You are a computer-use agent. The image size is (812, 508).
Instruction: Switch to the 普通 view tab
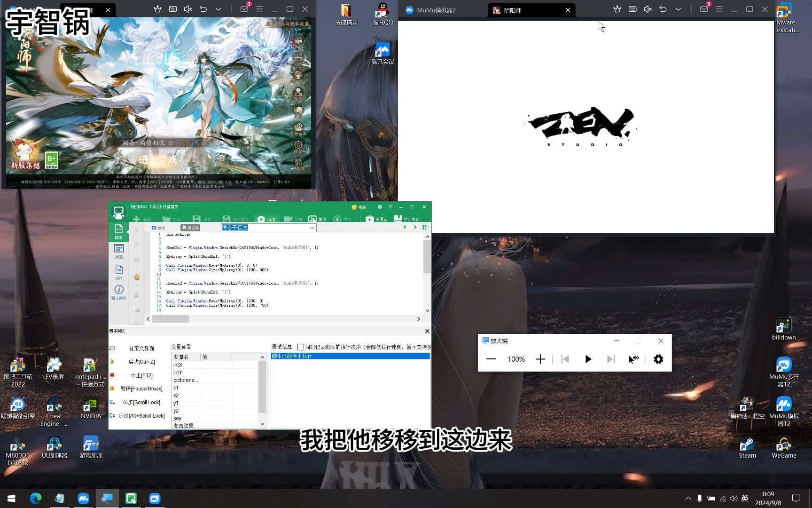158,228
